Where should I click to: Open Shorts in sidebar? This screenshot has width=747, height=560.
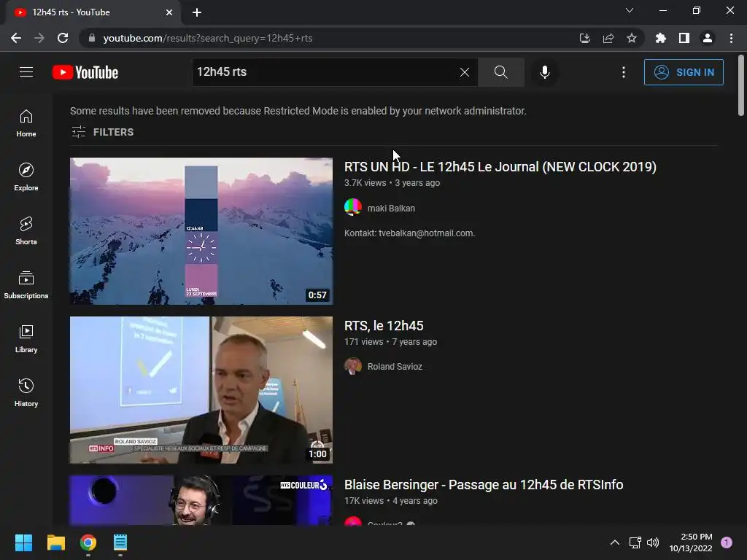(26, 231)
